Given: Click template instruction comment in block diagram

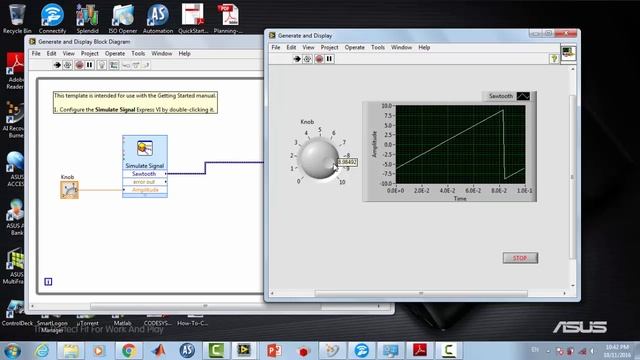Looking at the screenshot, I should coord(135,102).
